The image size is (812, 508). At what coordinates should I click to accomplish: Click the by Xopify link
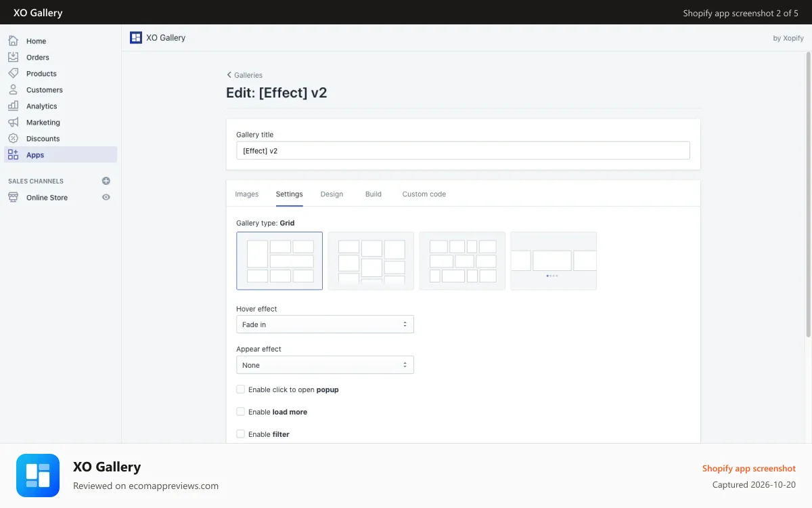(x=788, y=38)
